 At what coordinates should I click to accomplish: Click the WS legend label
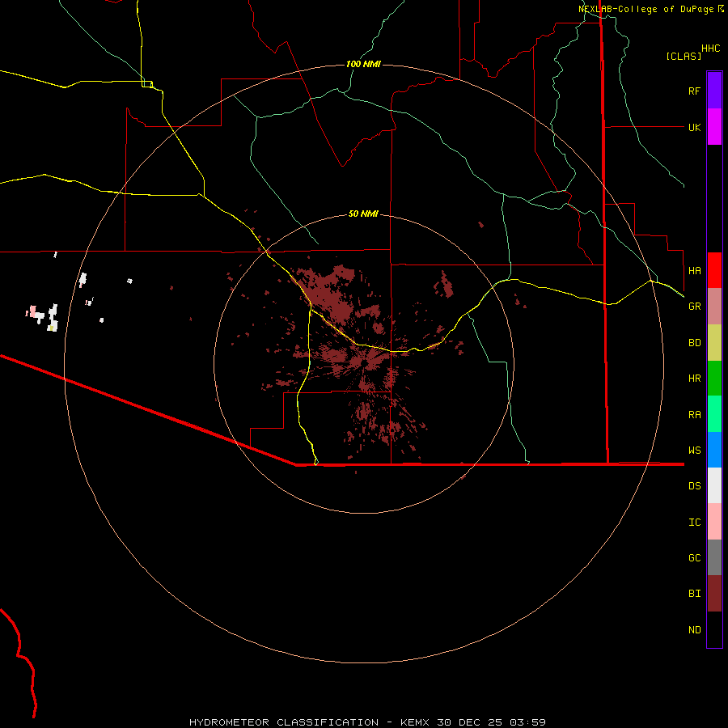(694, 450)
